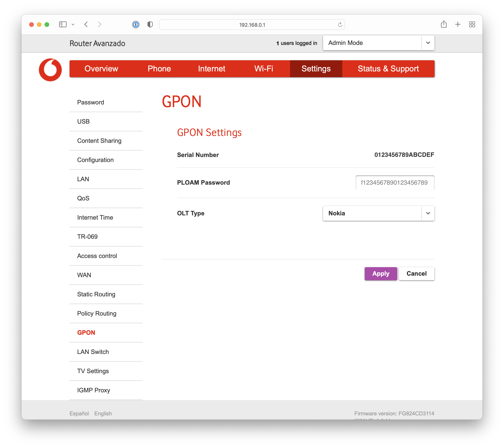Select TR-069 in the side menu
Viewport: 504px width, 448px height.
coord(106,237)
